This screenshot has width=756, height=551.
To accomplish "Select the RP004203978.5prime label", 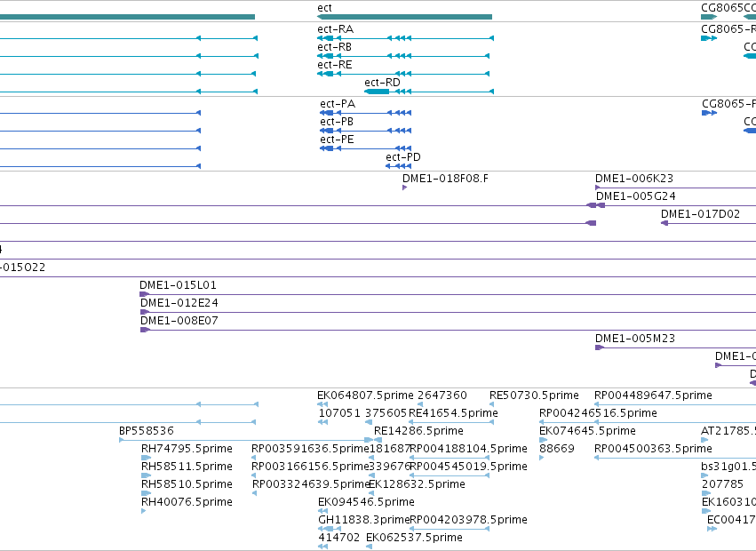I will click(468, 521).
